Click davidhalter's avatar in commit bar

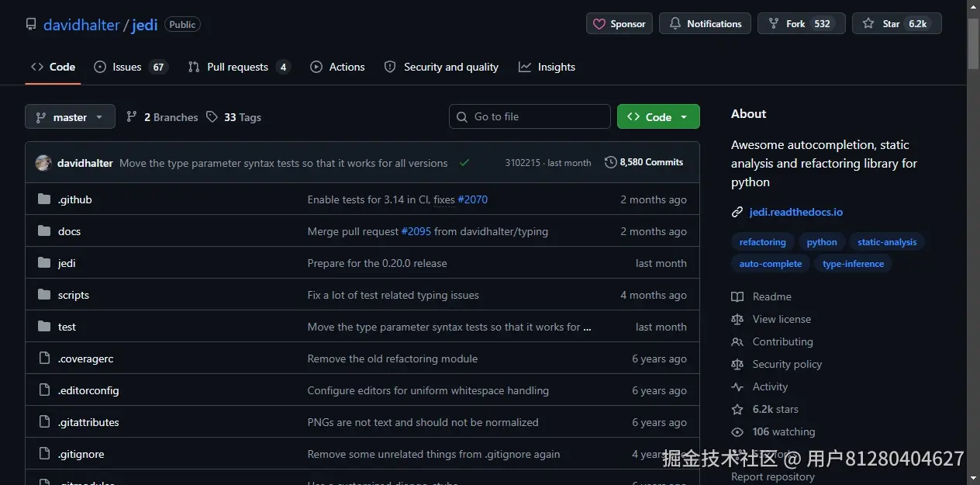click(x=43, y=163)
